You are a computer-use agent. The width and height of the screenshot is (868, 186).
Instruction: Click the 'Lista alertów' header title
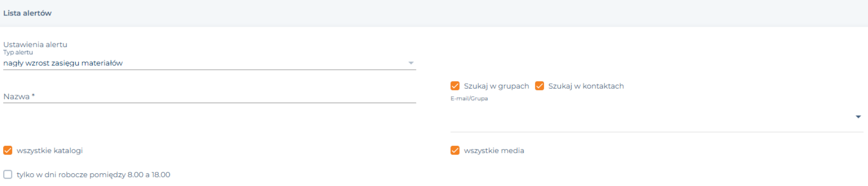[27, 13]
